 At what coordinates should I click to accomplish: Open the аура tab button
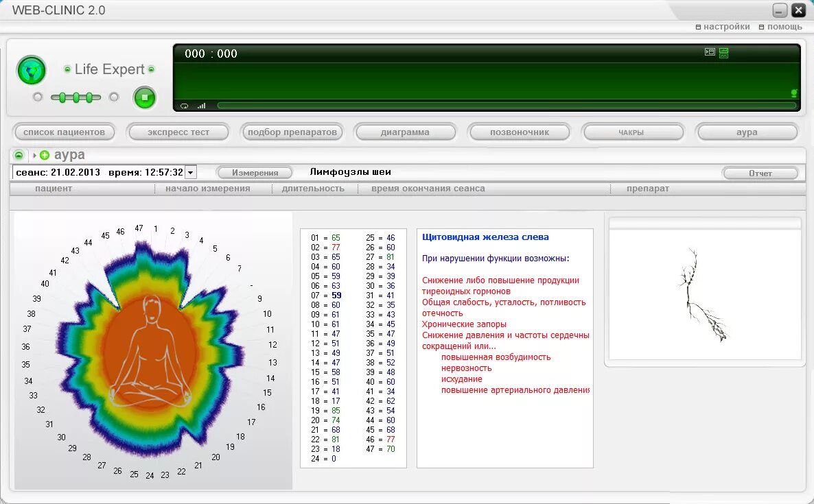click(747, 132)
